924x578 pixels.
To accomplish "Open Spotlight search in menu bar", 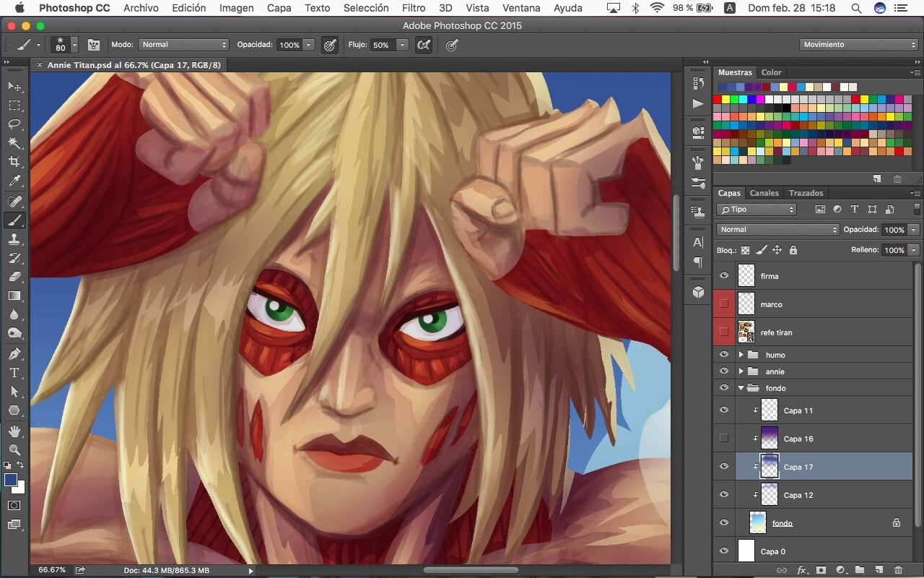I will coord(856,8).
